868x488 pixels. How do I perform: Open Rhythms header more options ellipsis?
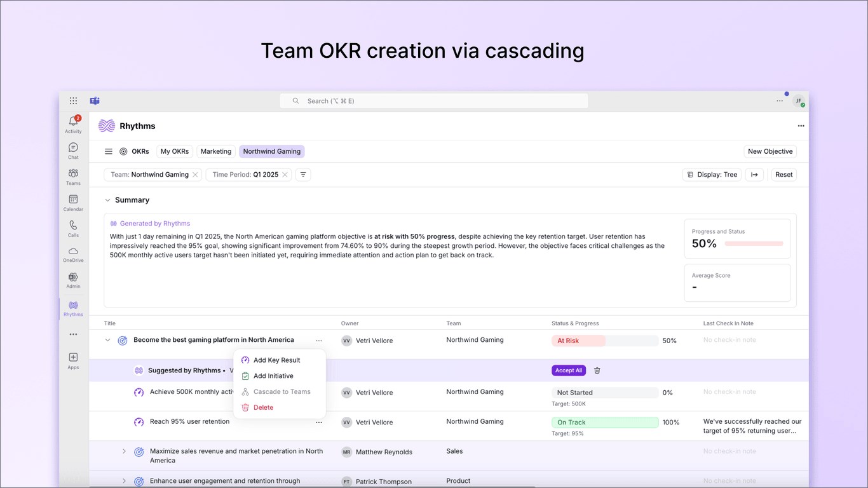pos(801,126)
